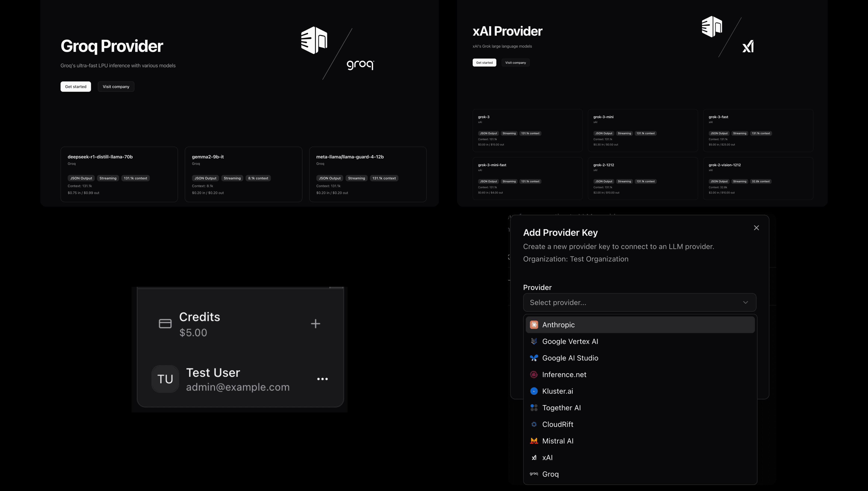Close the Add Provider Key dialog
This screenshot has width=868, height=491.
point(756,228)
